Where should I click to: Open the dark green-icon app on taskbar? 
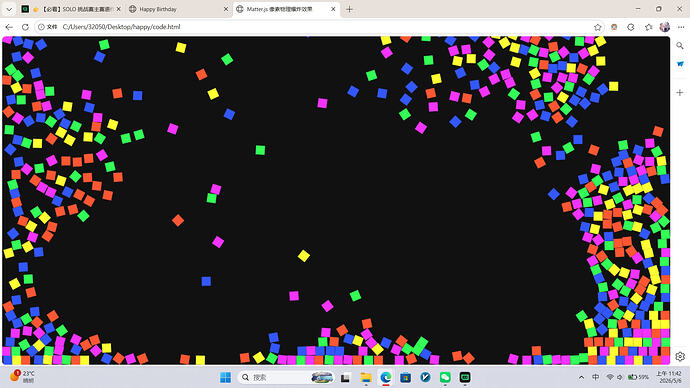465,377
